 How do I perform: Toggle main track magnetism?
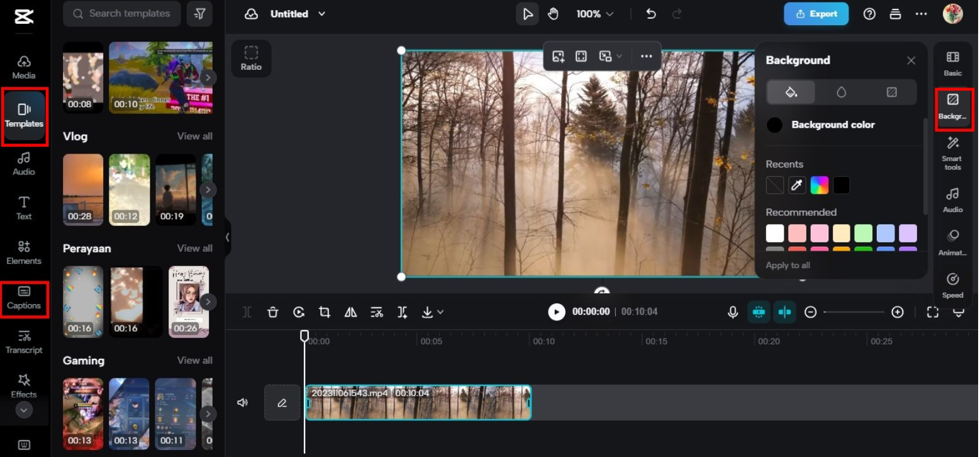pos(759,312)
